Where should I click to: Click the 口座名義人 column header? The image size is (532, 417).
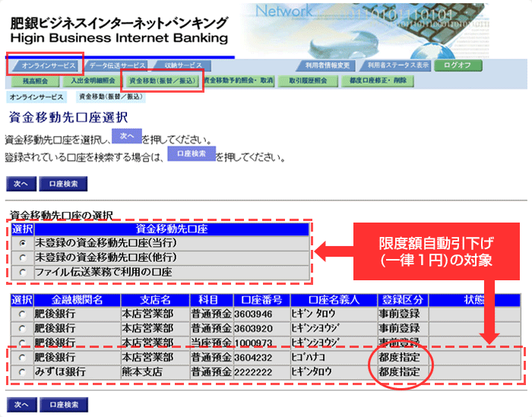coord(334,300)
